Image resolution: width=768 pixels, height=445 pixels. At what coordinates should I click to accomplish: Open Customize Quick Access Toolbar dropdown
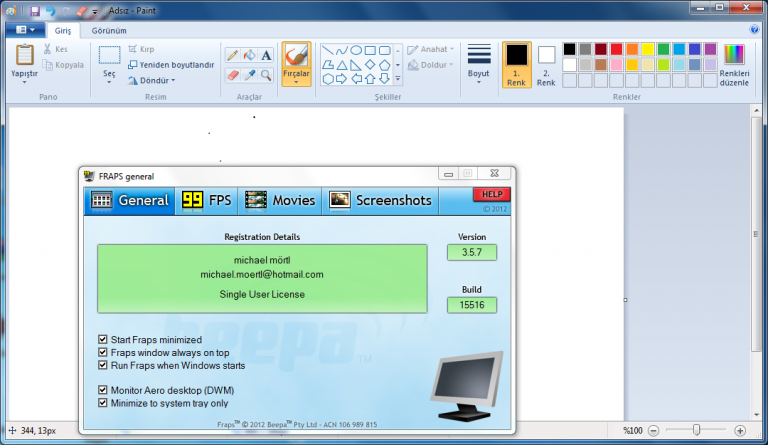pyautogui.click(x=95, y=11)
